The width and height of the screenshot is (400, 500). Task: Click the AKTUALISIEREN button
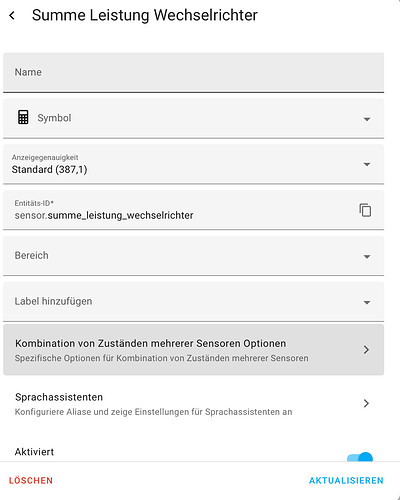point(346,481)
